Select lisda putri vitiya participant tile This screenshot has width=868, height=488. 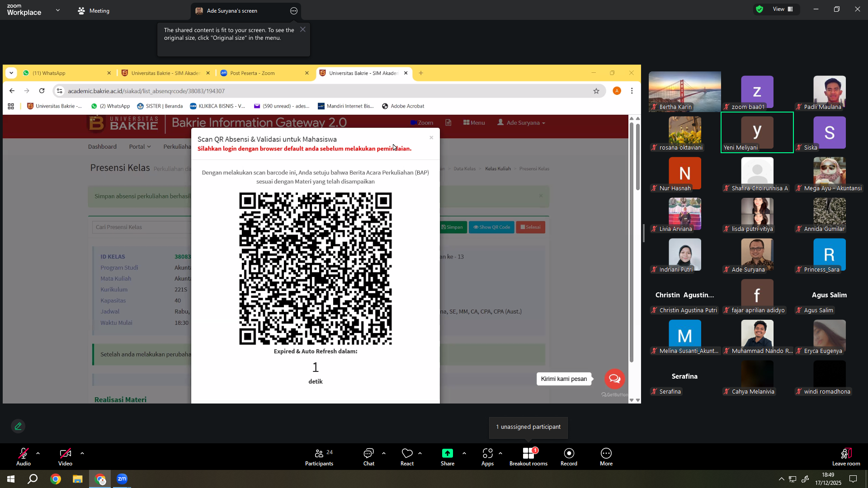pyautogui.click(x=757, y=214)
